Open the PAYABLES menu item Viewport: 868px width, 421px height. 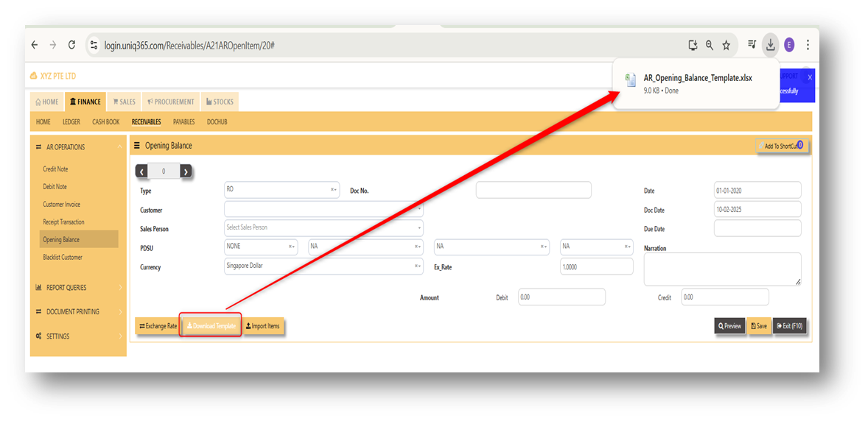183,121
